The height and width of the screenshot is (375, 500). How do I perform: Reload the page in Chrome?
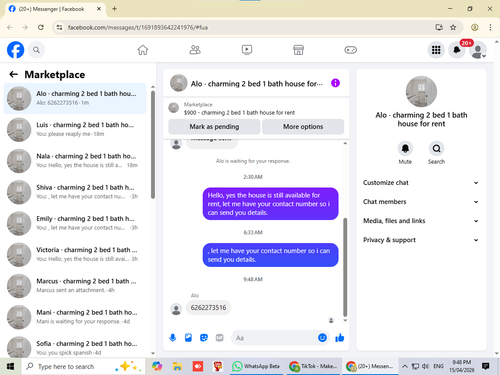tap(41, 27)
